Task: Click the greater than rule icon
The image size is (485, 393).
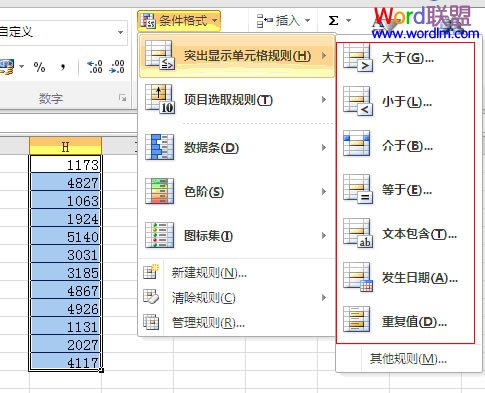Action: pos(358,58)
